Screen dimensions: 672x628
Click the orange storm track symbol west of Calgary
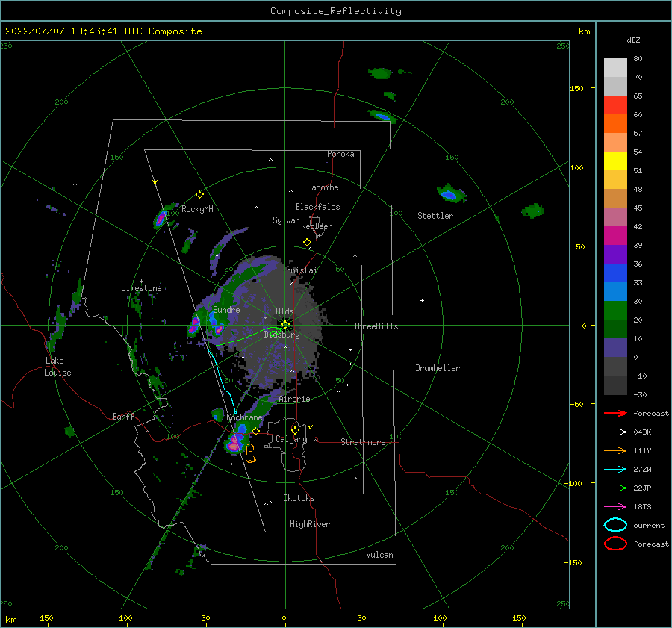(251, 454)
